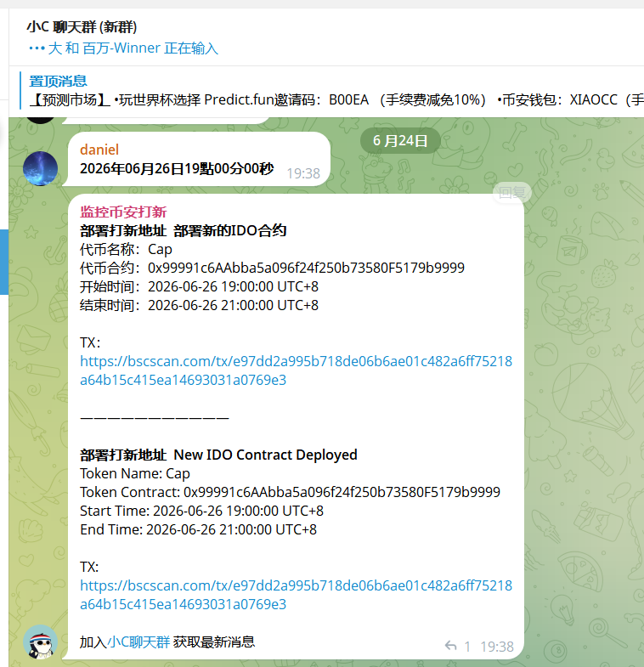Image resolution: width=644 pixels, height=667 pixels.
Task: Click 结束时间 2026-06-26 21:00:00 UTC+8 line
Action: tap(199, 305)
